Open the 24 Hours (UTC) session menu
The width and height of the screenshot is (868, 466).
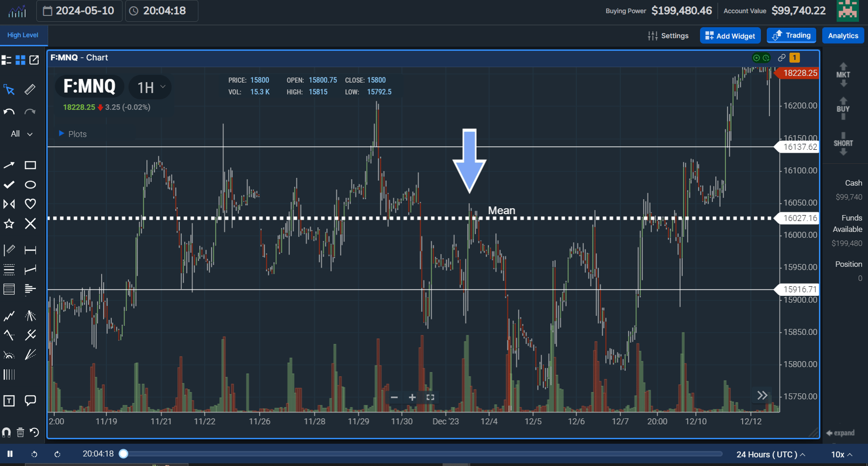point(770,454)
